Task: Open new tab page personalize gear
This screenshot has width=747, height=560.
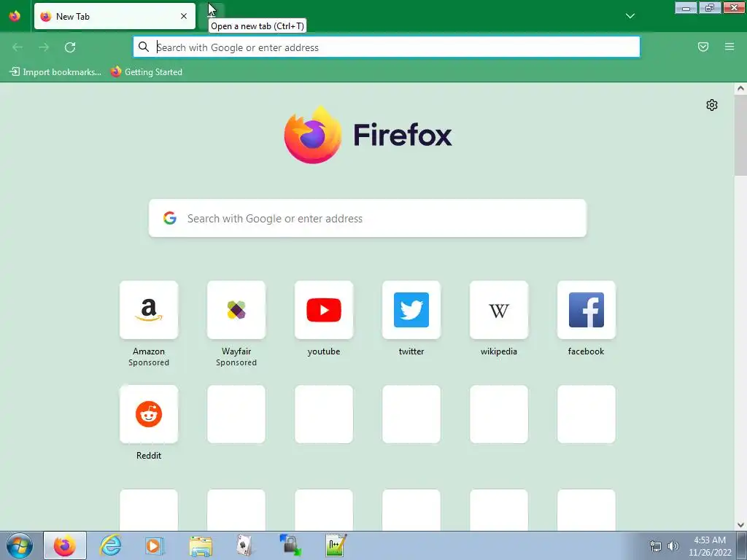Action: pos(712,105)
